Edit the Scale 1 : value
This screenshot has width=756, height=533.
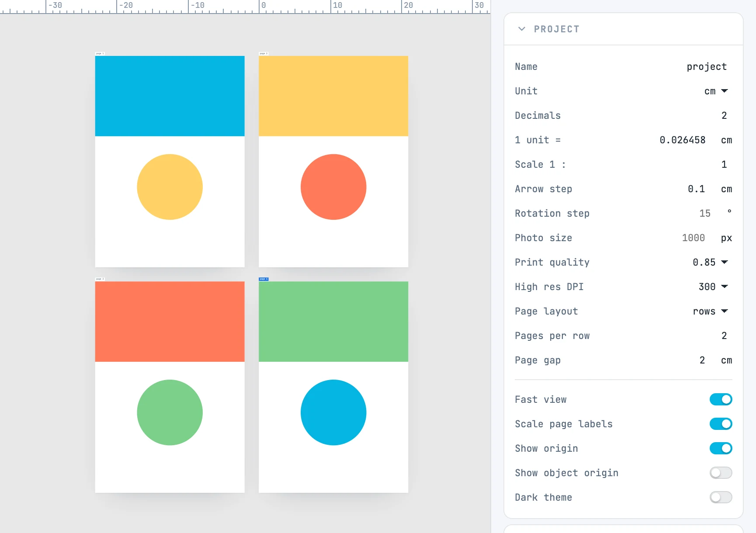pos(724,164)
